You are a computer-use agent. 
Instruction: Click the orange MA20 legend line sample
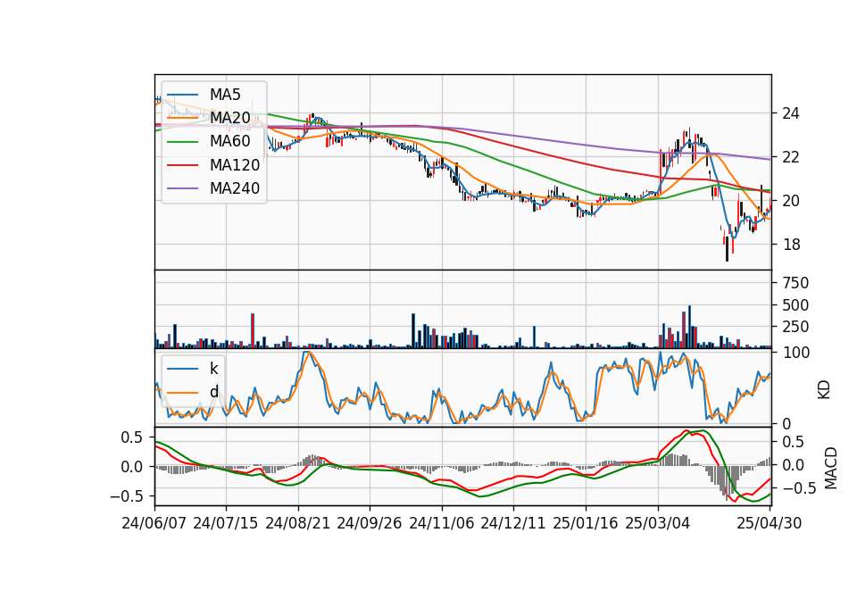tap(182, 118)
